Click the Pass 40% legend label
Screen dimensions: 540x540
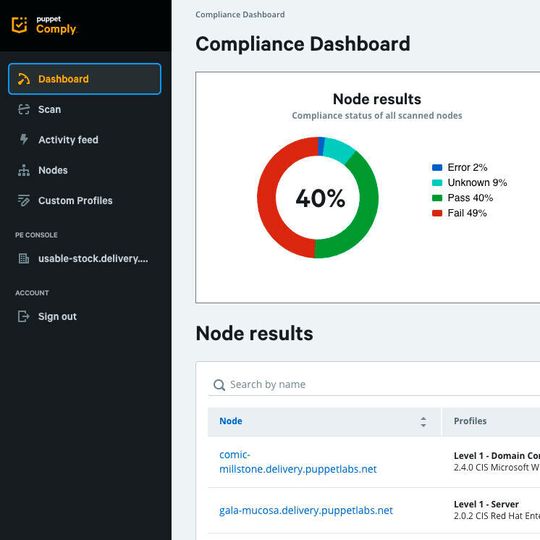[470, 198]
